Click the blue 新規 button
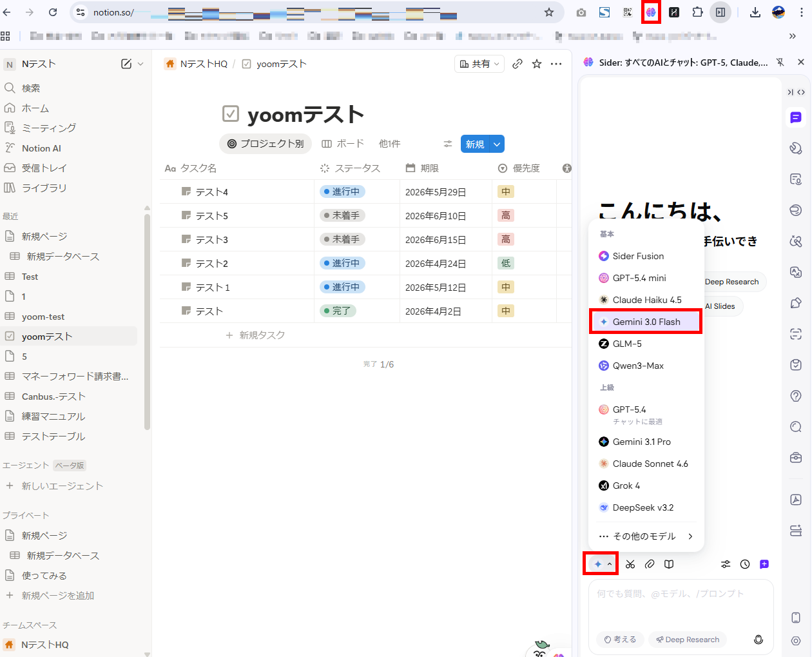 (475, 144)
